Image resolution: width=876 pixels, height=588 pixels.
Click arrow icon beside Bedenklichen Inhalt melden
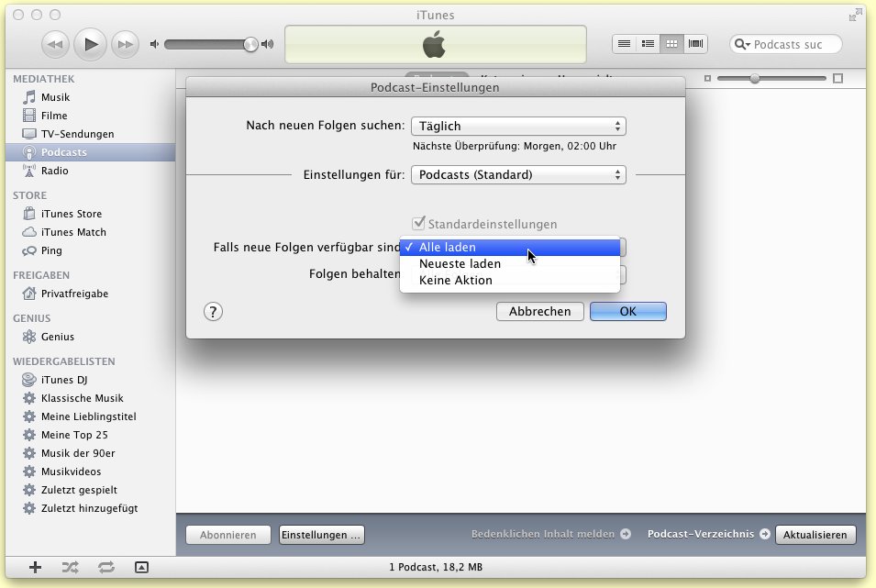coord(626,534)
